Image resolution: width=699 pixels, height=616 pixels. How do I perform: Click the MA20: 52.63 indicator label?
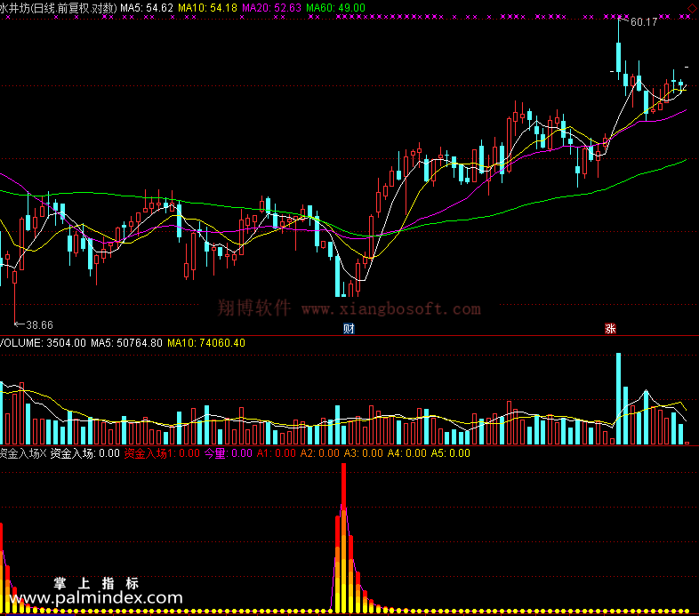click(272, 8)
